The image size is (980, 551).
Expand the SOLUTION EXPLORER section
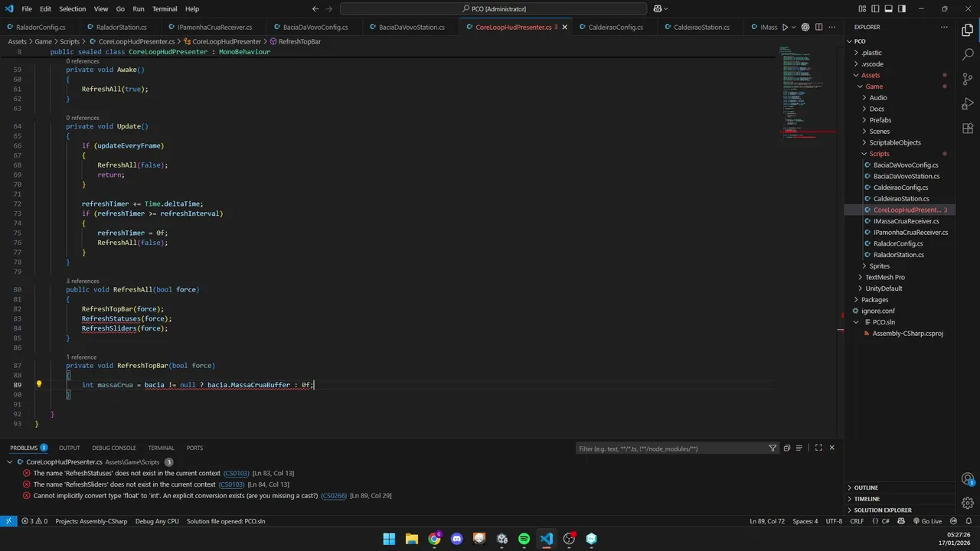899,510
